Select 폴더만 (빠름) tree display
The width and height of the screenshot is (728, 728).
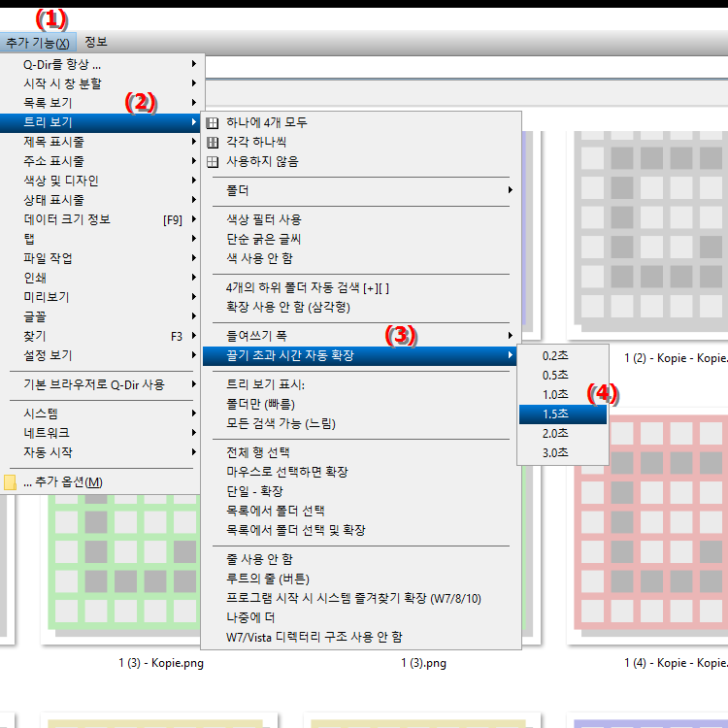[x=360, y=404]
